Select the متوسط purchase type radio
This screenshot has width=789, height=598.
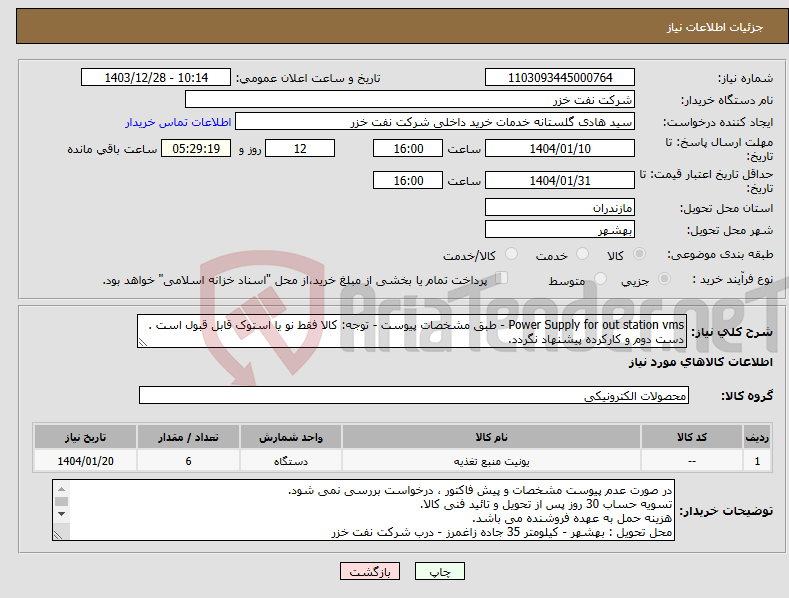[600, 278]
